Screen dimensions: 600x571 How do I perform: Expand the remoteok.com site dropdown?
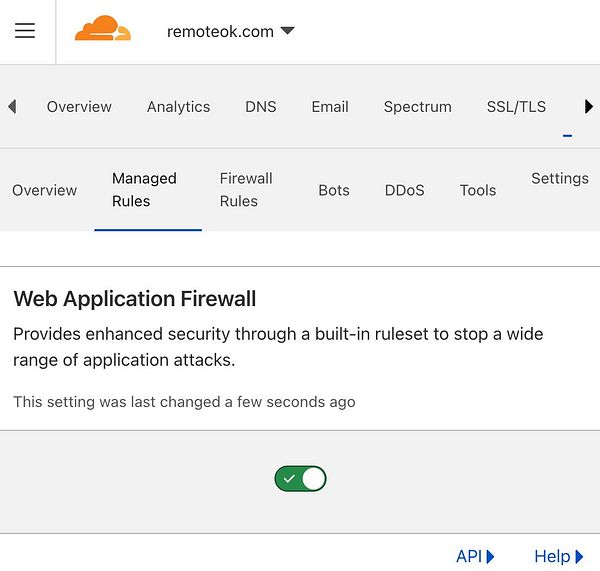tap(231, 31)
